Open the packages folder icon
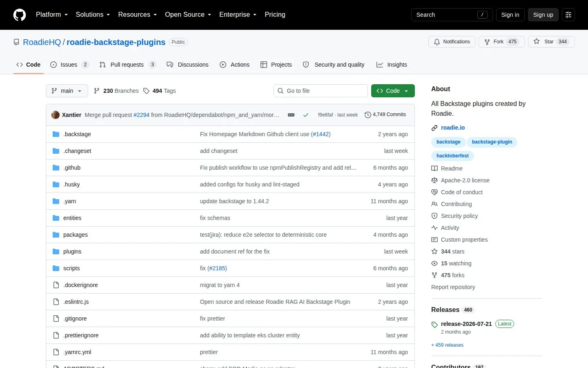Image resolution: width=588 pixels, height=368 pixels. (x=56, y=235)
